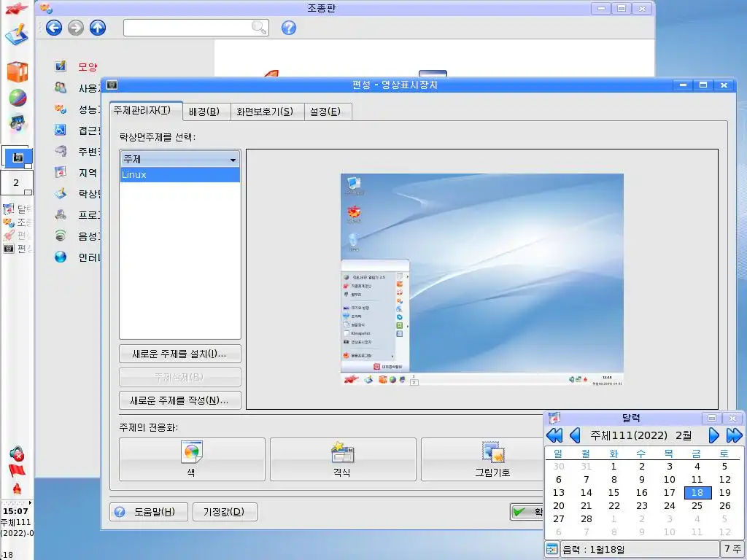Image resolution: width=747 pixels, height=560 pixels.
Task: Open the sound category icon in the sidebar
Action: (x=61, y=236)
